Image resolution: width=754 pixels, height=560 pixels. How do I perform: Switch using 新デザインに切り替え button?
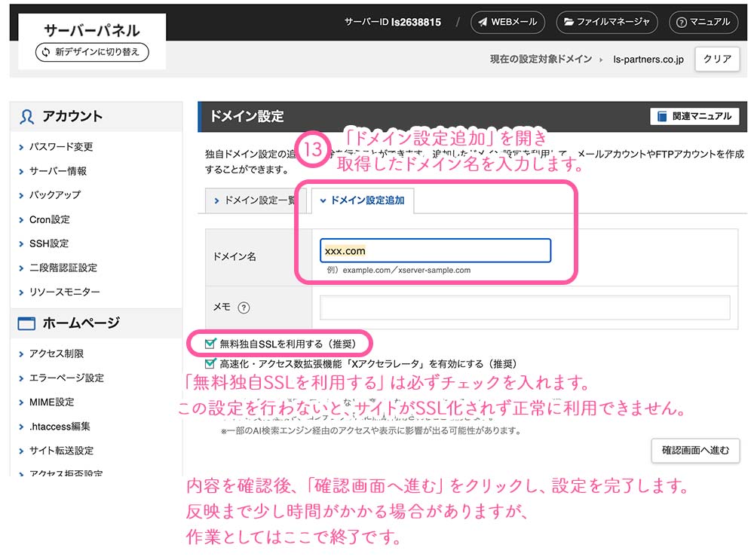click(x=92, y=53)
